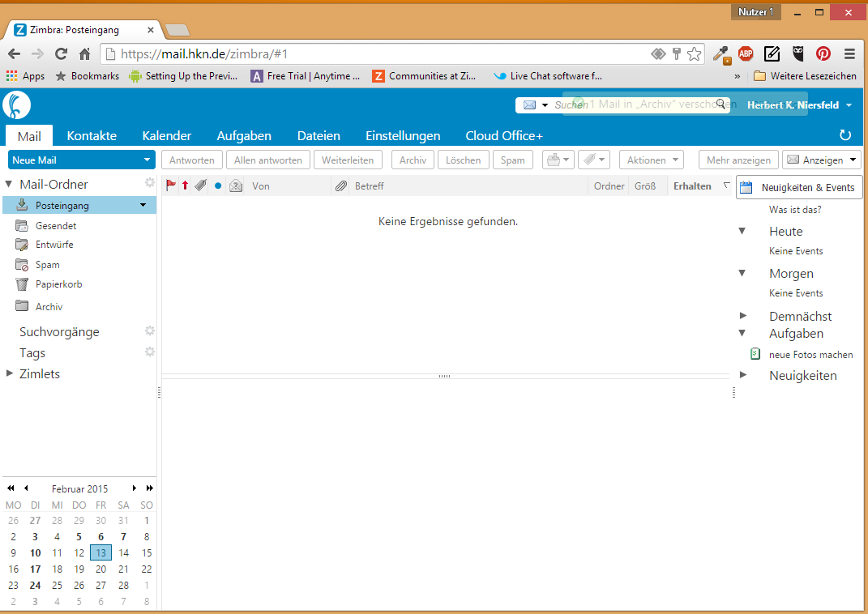Toggle the read-status blue dot column
Viewport: 868px width, 614px height.
216,185
